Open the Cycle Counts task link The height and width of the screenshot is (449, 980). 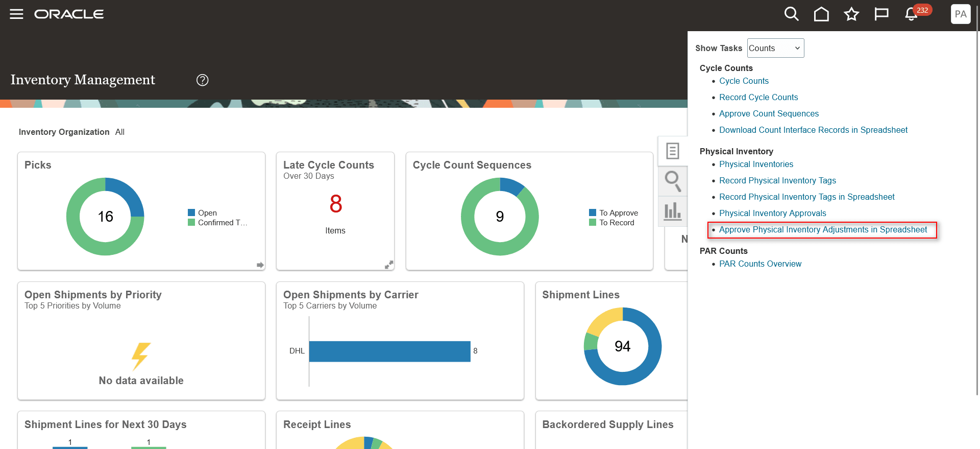coord(744,81)
